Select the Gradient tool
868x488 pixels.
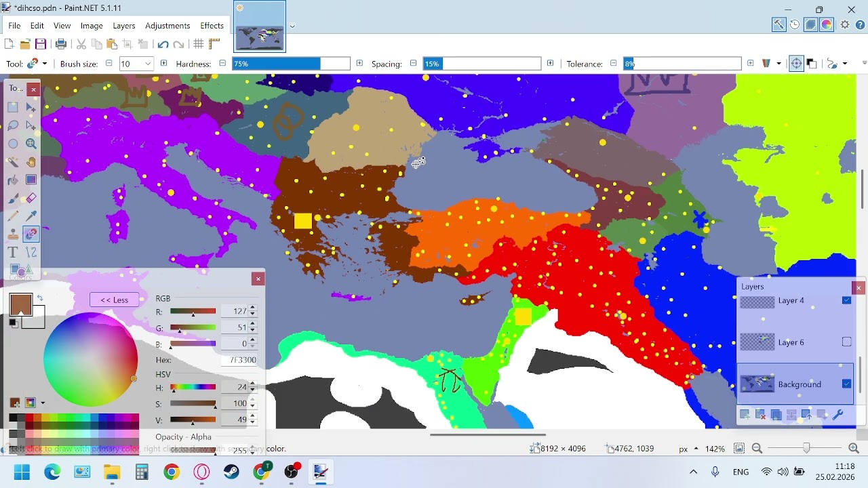coord(31,180)
